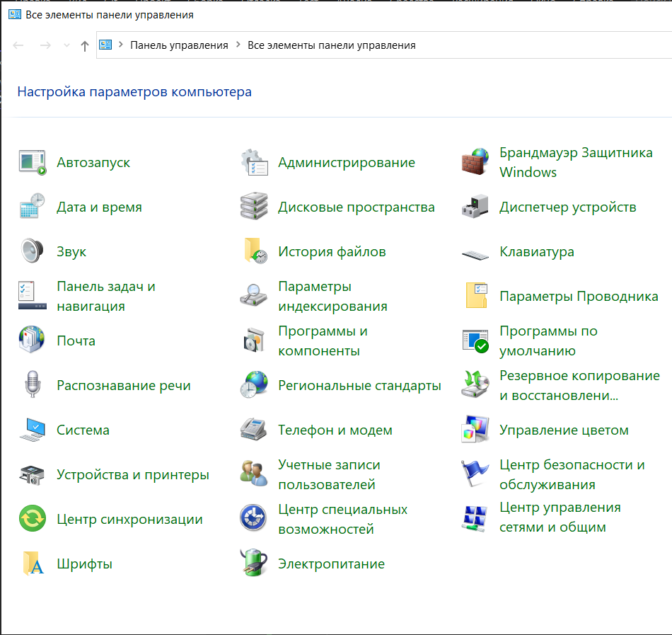672x635 pixels.
Task: Click the title bar window icon
Action: (15, 15)
